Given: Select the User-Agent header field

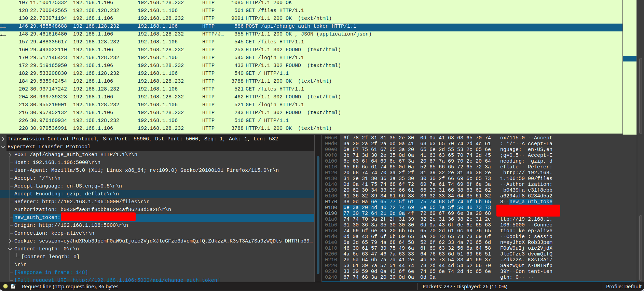Looking at the screenshot, I should pyautogui.click(x=146, y=170).
